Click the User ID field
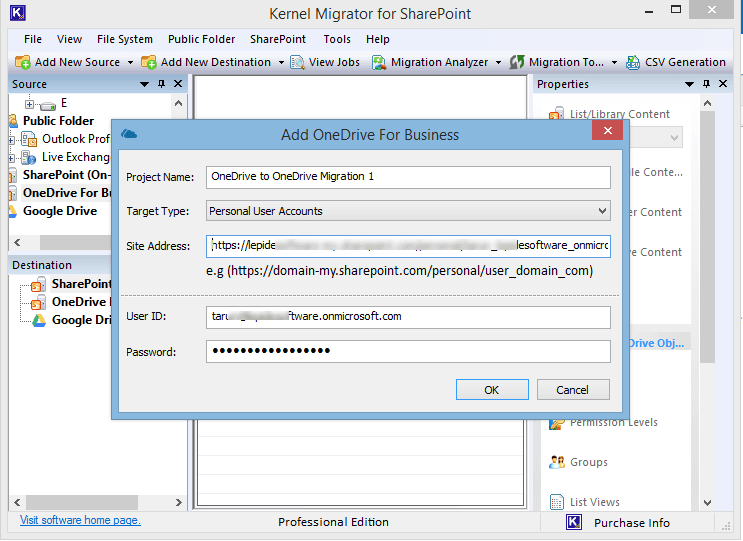Image resolution: width=743 pixels, height=541 pixels. click(408, 317)
